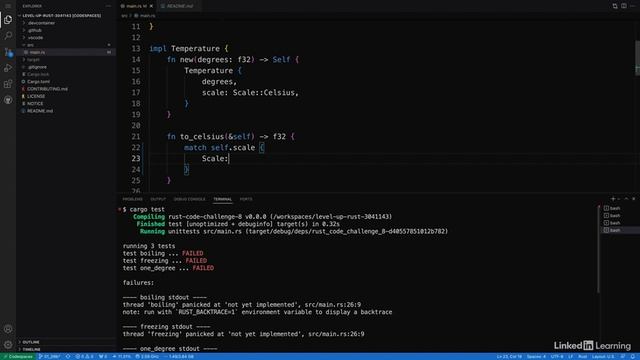The width and height of the screenshot is (640, 360).
Task: Open the Explorer view in activity bar
Action: pos(8,20)
